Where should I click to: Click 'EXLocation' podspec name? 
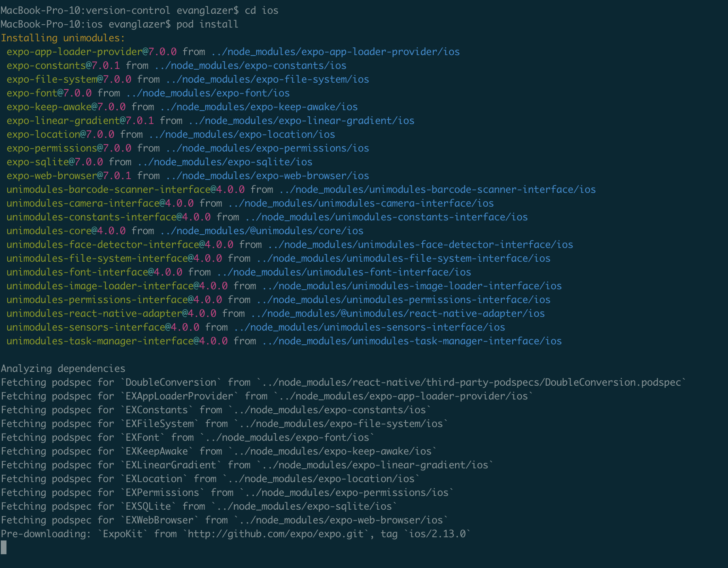(154, 479)
